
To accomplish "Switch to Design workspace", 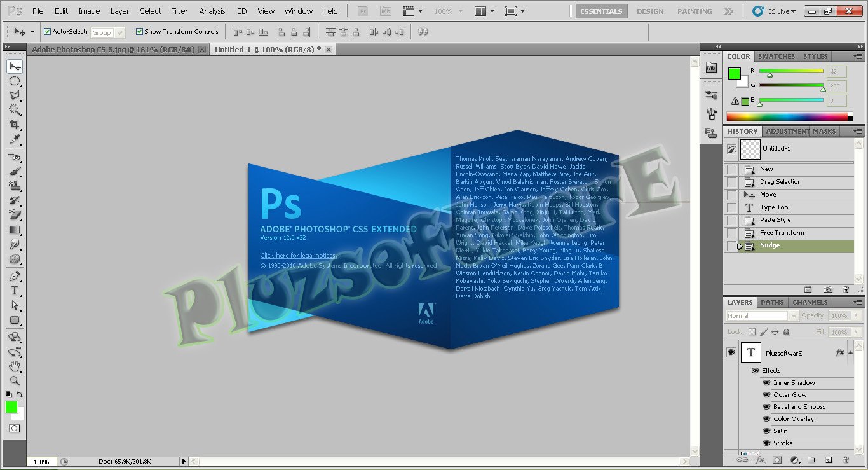I will pyautogui.click(x=650, y=11).
